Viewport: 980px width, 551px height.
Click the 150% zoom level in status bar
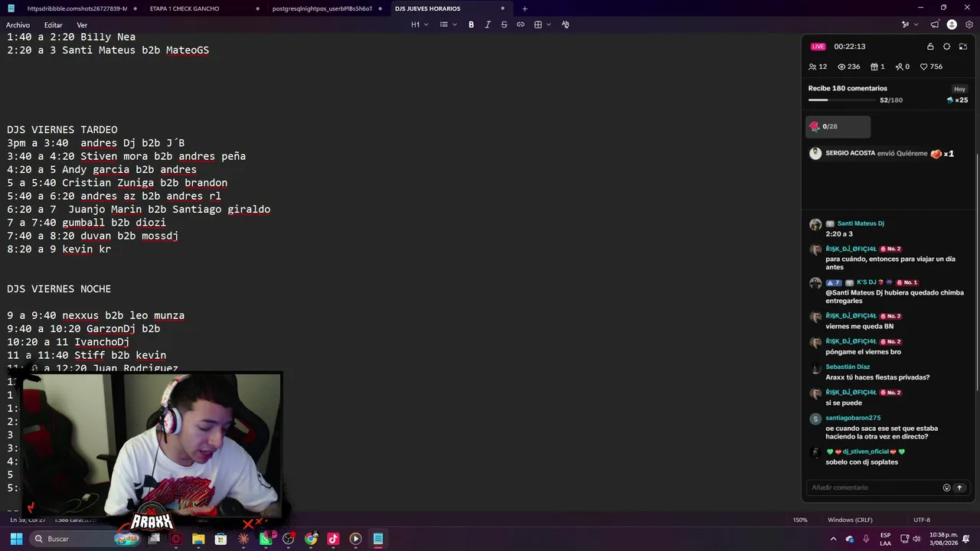[800, 520]
